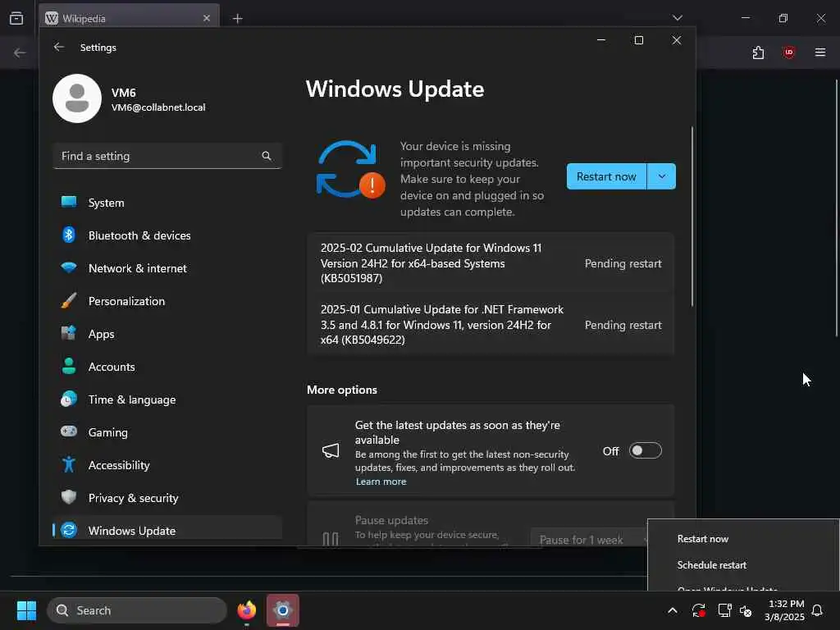Viewport: 840px width, 630px height.
Task: Click the KB5051987 cumulative update entry
Action: (491, 263)
